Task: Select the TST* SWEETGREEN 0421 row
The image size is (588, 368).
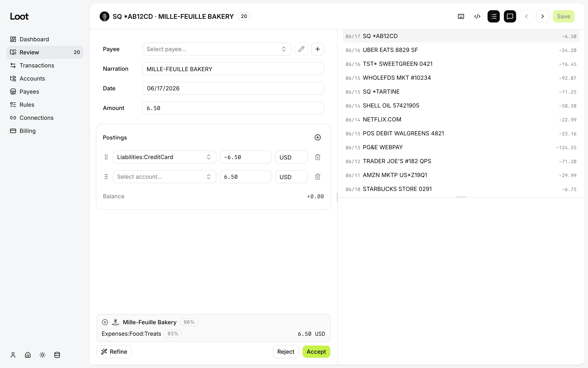Action: click(461, 64)
